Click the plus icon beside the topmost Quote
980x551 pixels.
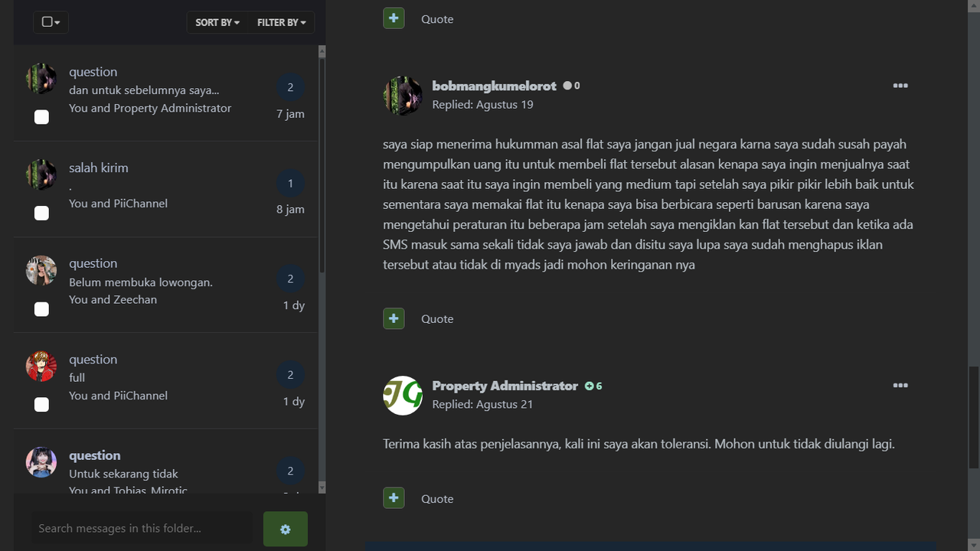(394, 18)
